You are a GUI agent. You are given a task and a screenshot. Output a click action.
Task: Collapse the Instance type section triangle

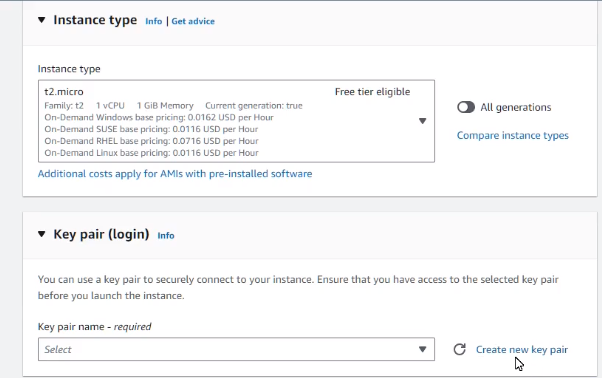(x=41, y=20)
